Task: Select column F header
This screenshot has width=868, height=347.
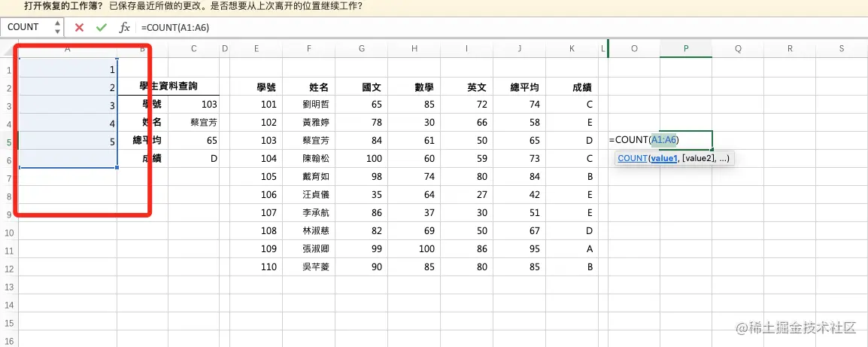Action: (309, 49)
